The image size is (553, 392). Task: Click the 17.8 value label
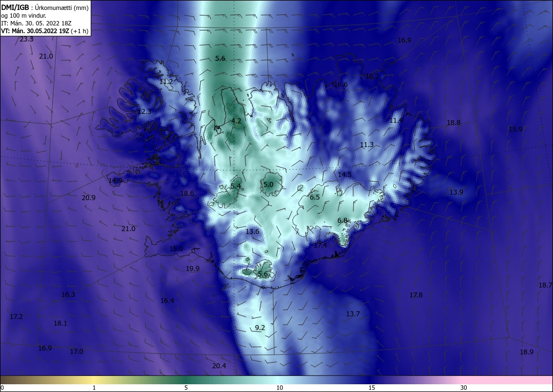(416, 295)
